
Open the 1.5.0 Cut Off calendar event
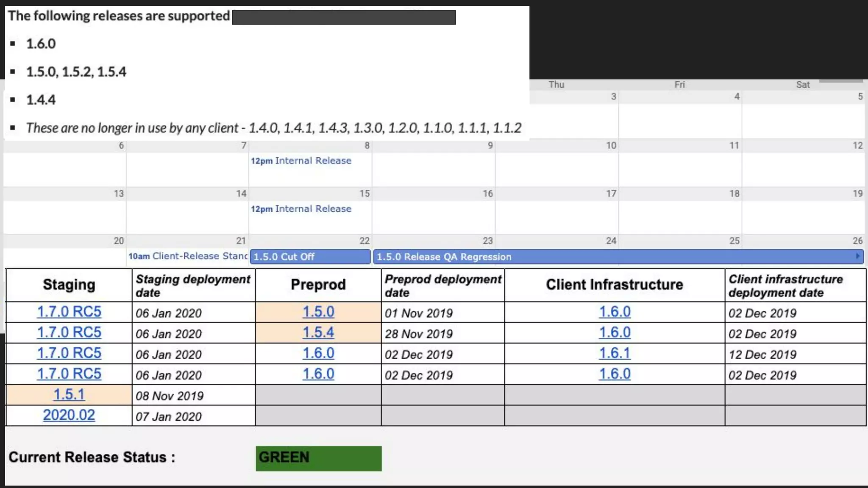click(310, 257)
